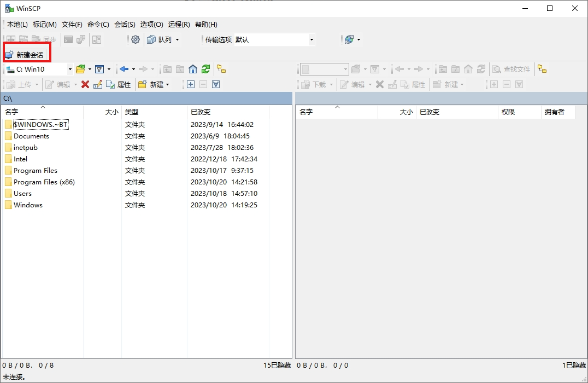The height and width of the screenshot is (383, 588).
Task: Open directory folder icon in local panel
Action: pyautogui.click(x=80, y=69)
